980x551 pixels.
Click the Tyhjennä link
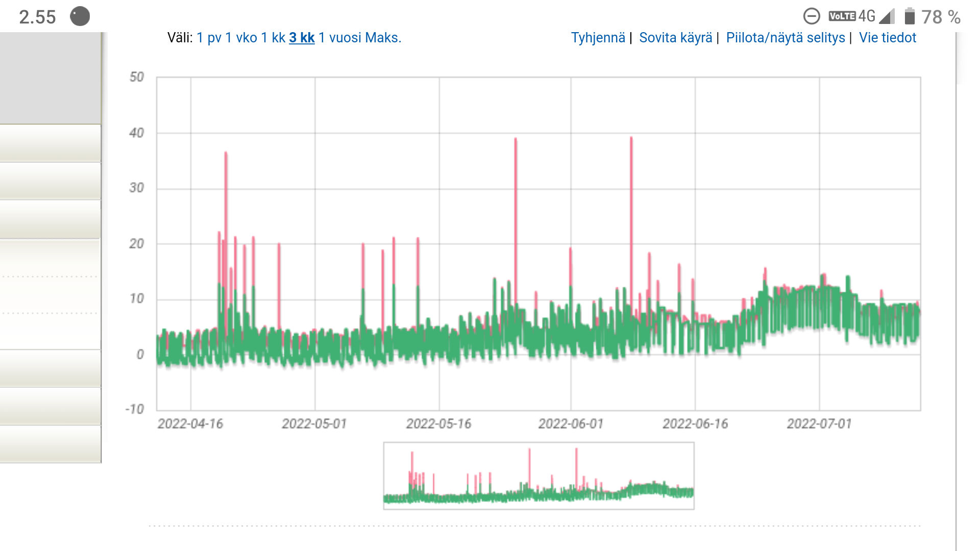click(598, 38)
